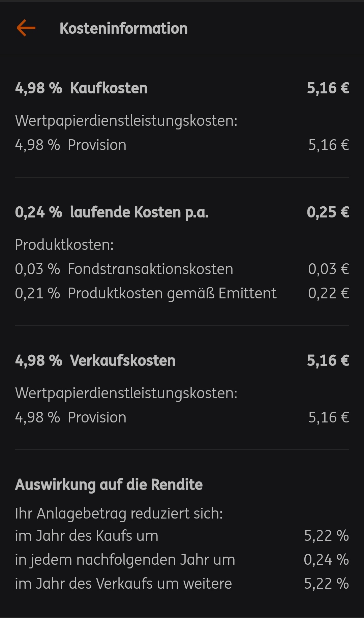Select the Fondstransaktionskosten row text

(x=150, y=269)
